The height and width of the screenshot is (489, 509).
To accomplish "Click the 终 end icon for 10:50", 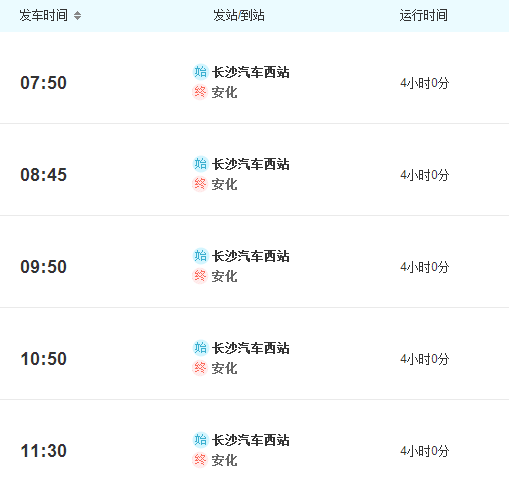I will 200,368.
